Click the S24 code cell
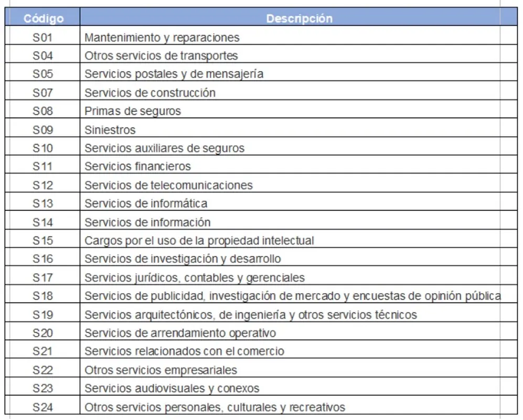Screen dimensions: 523x420 click(x=42, y=405)
